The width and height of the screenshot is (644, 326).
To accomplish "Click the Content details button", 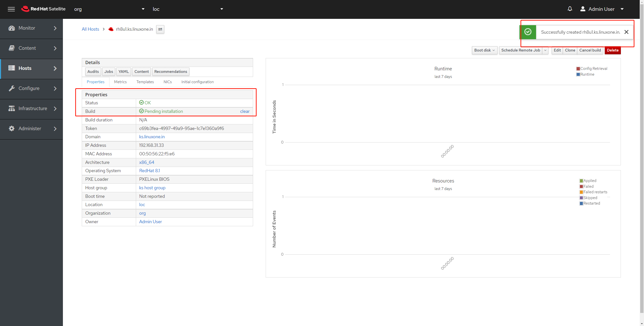I will pyautogui.click(x=142, y=72).
